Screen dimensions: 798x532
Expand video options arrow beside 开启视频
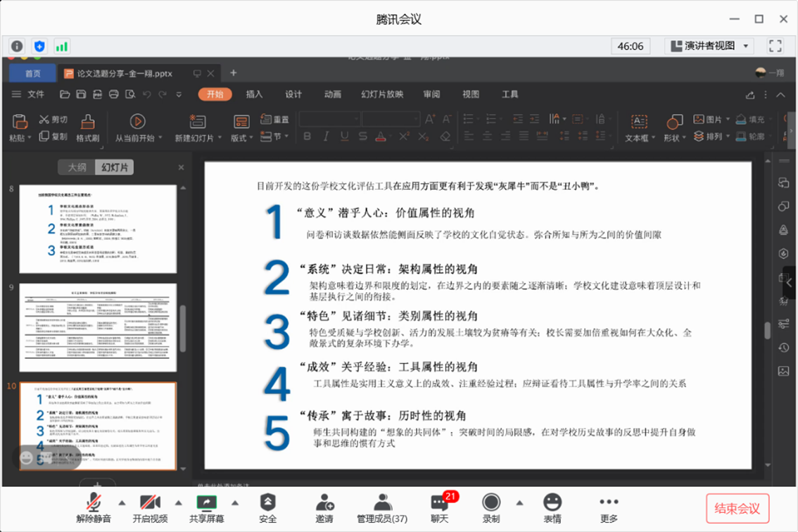click(x=178, y=502)
